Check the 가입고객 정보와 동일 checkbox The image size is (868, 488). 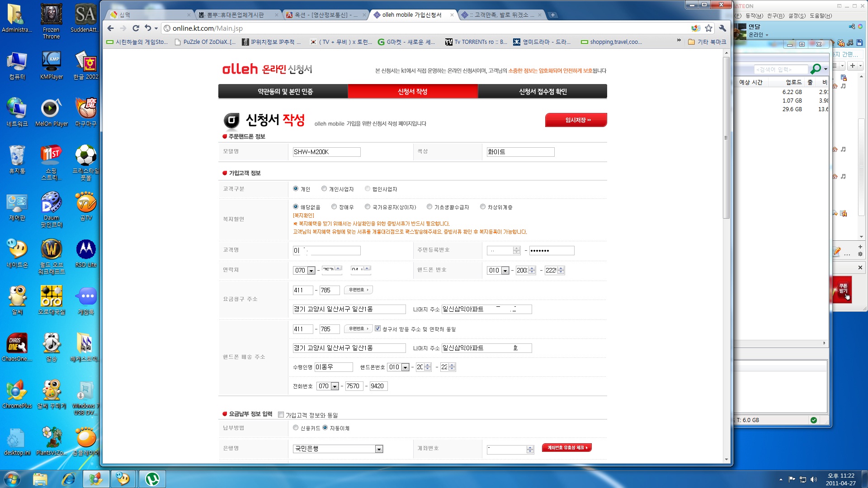[x=281, y=414]
